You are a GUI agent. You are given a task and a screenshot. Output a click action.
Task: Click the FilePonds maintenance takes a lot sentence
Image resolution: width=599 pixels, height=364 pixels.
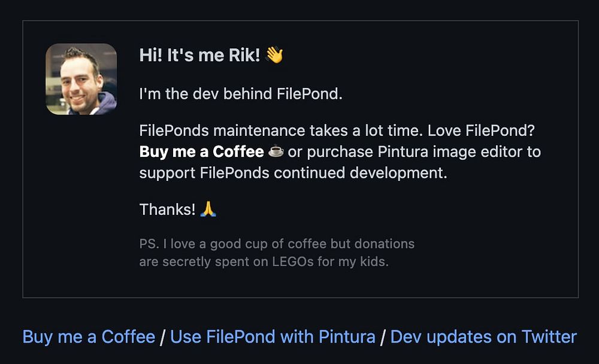tap(281, 131)
